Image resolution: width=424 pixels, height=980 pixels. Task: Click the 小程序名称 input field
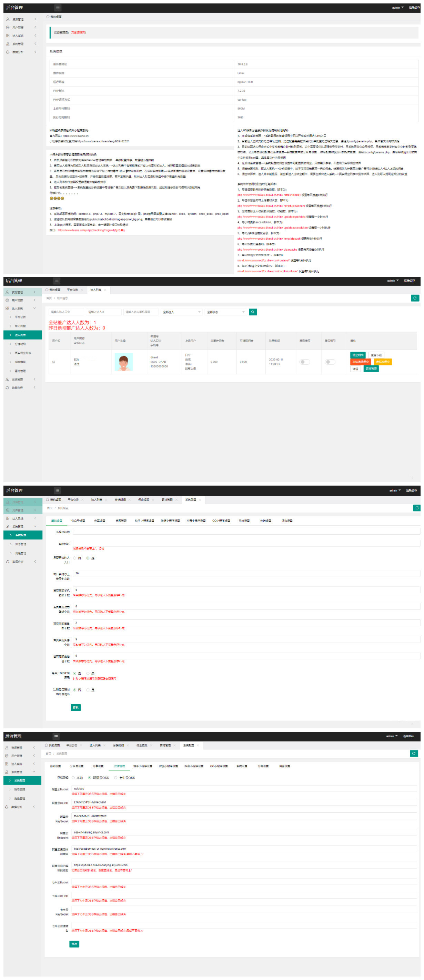pyautogui.click(x=246, y=532)
